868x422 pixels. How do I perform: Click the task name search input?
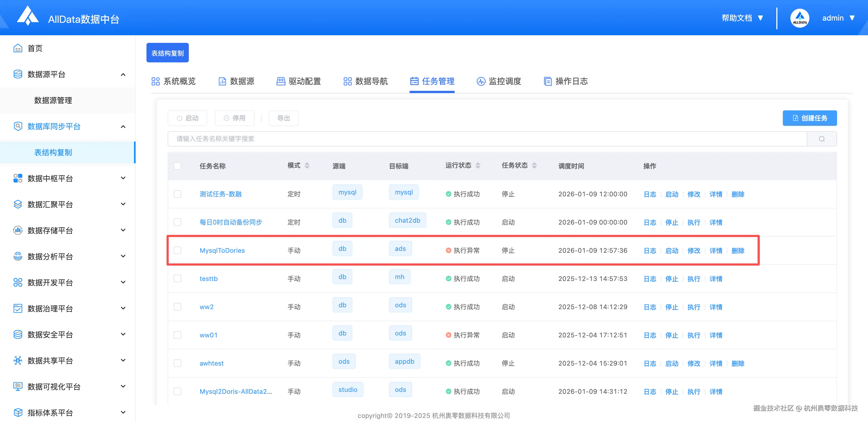[x=487, y=139]
